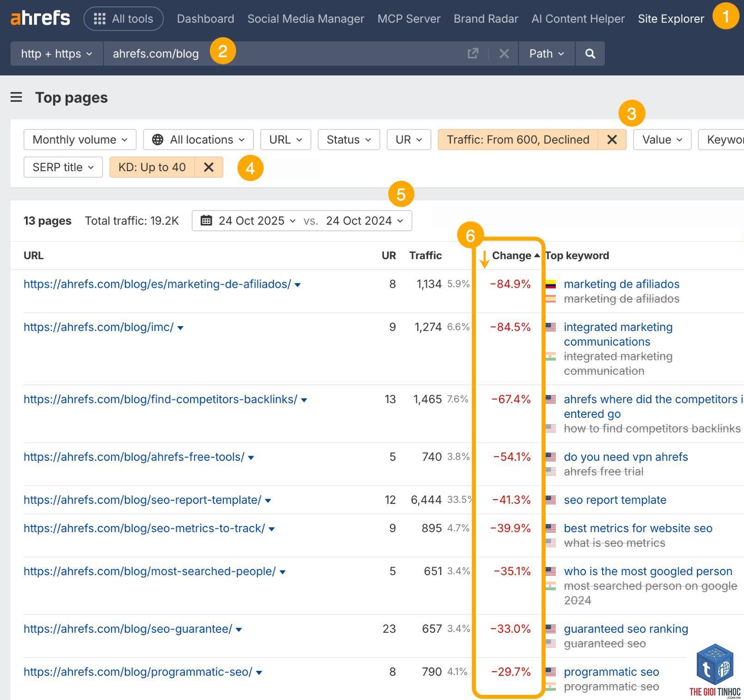Open the http + https protocol dropdown
The height and width of the screenshot is (700, 744).
(x=56, y=54)
